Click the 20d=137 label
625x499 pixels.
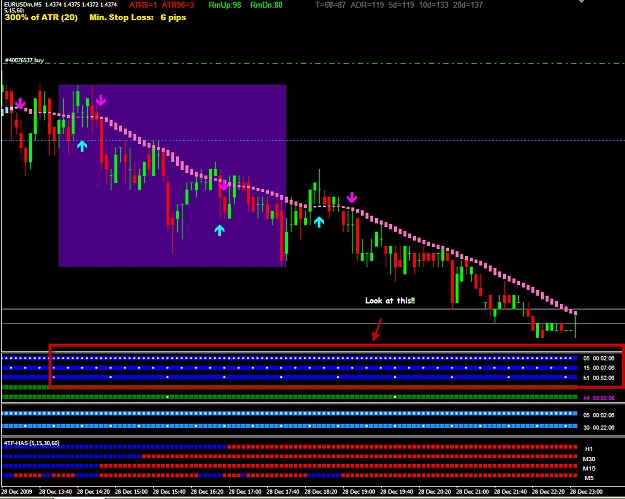pos(468,5)
